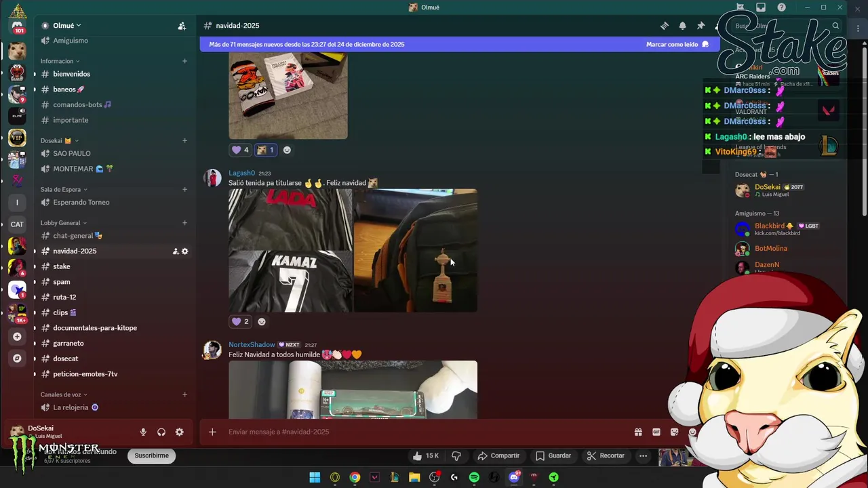Open the Libertadores trophy keychain image
868x488 pixels.
[416, 251]
